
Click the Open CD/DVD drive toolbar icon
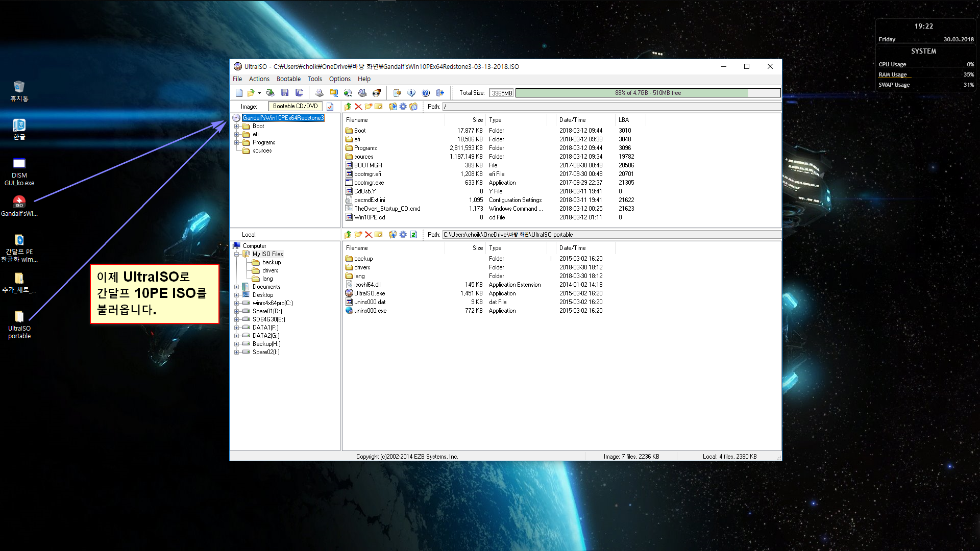pyautogui.click(x=271, y=93)
